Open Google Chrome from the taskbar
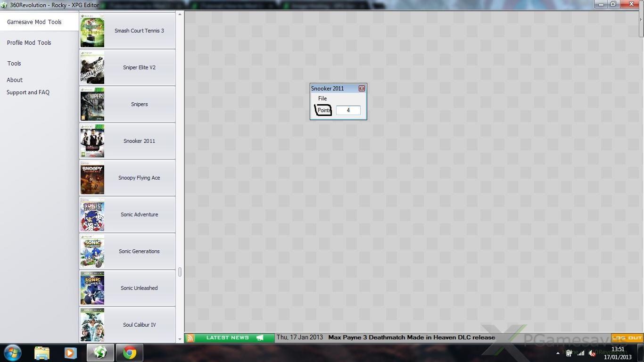Image resolution: width=644 pixels, height=362 pixels. tap(130, 353)
